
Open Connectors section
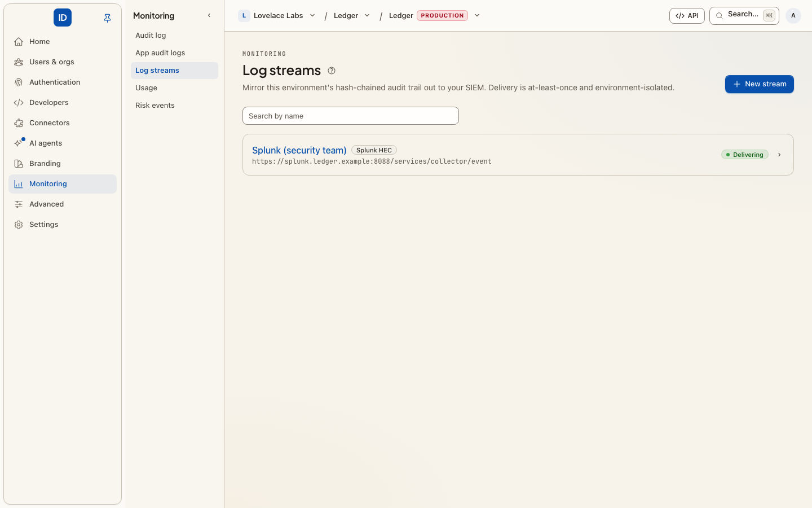click(x=63, y=123)
